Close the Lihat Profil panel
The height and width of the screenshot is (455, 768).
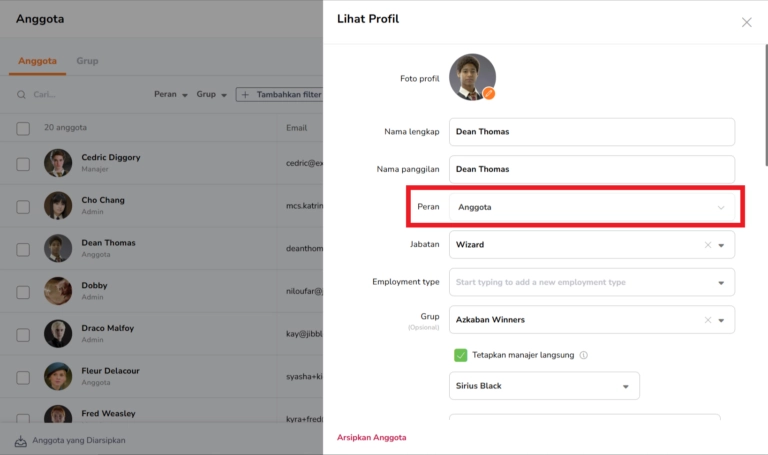pyautogui.click(x=746, y=22)
